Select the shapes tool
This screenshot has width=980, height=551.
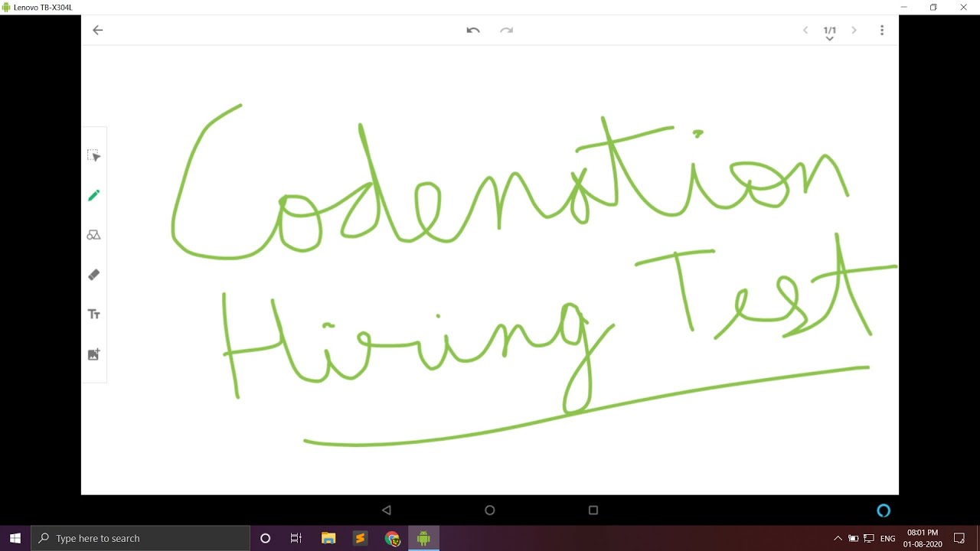point(94,235)
